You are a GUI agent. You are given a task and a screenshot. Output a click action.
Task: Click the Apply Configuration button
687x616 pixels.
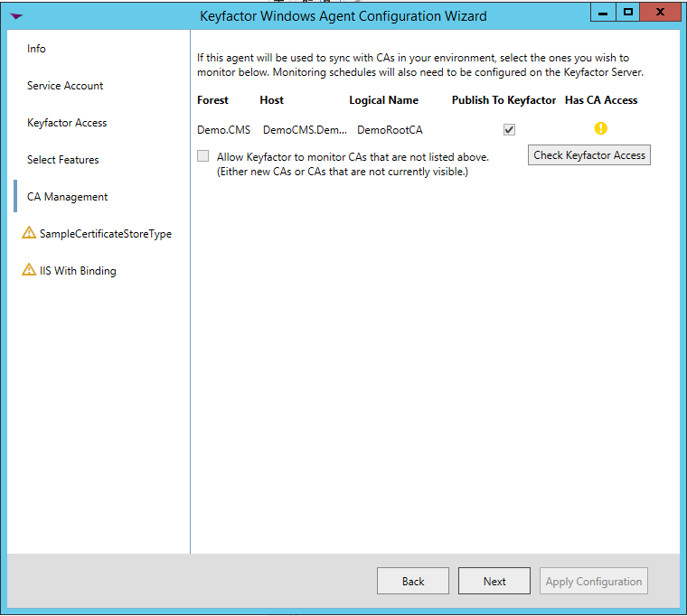[593, 581]
